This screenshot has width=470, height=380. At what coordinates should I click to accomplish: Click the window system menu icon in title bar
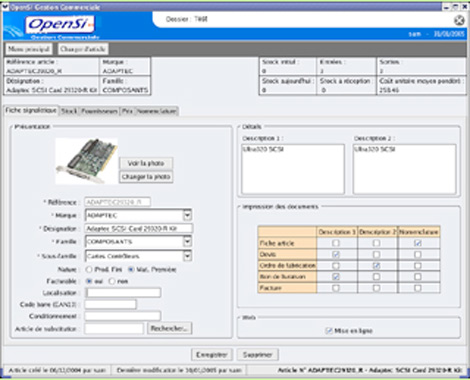[x=5, y=6]
